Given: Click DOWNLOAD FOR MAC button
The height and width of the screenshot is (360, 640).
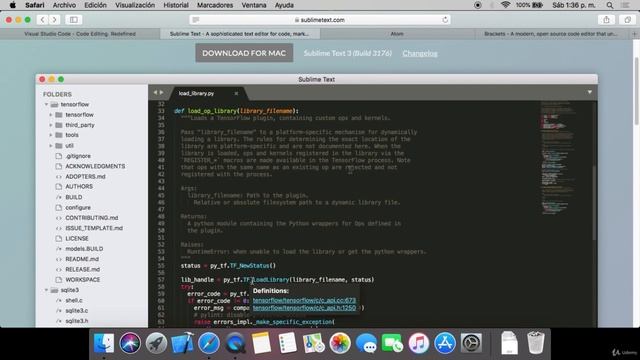Looking at the screenshot, I should (244, 53).
